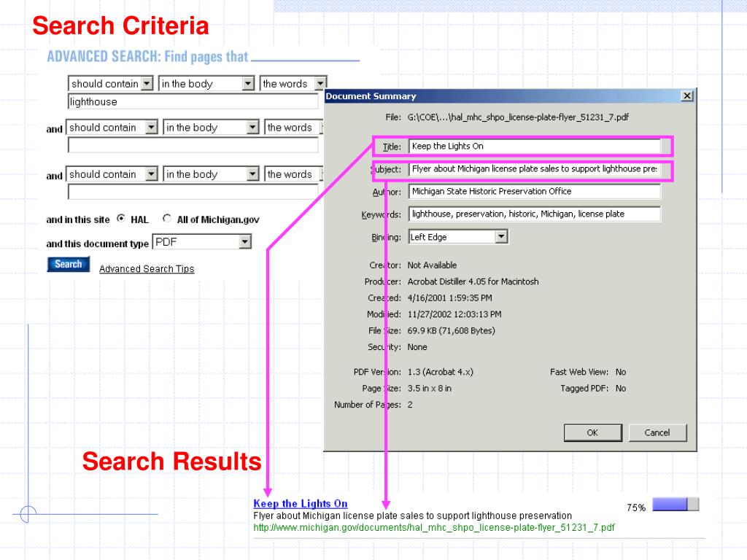Open the Advanced Search Tips link
This screenshot has width=747, height=560.
[147, 269]
